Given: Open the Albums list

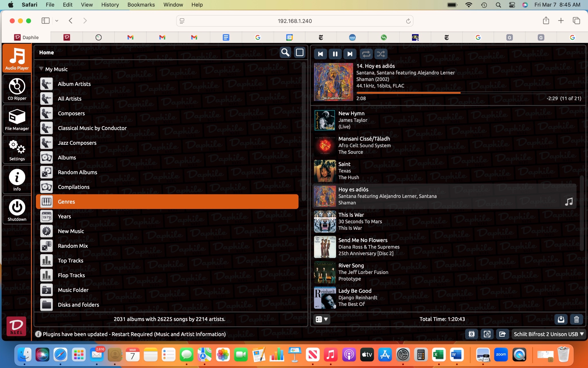Looking at the screenshot, I should [167, 158].
